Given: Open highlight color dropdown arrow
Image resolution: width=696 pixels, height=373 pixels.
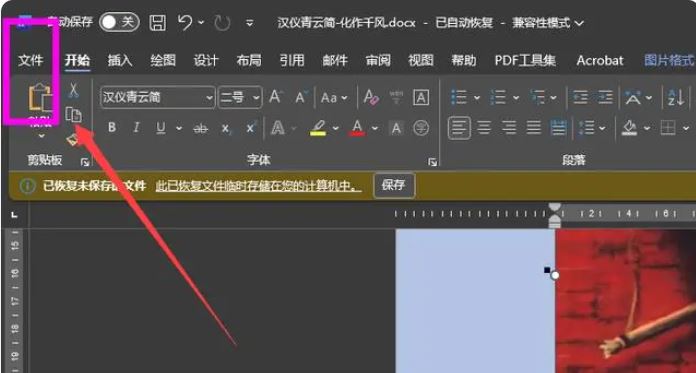Looking at the screenshot, I should point(336,129).
